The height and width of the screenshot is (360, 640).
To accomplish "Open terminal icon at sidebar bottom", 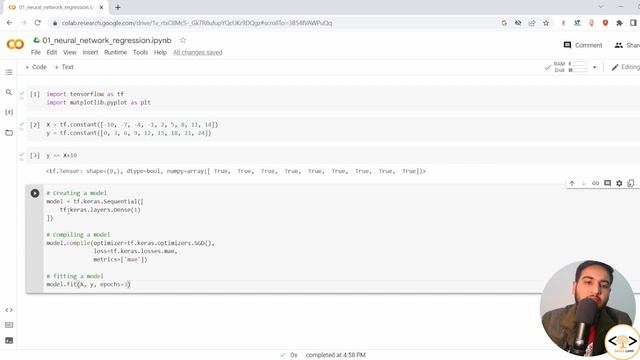I will coord(9,340).
